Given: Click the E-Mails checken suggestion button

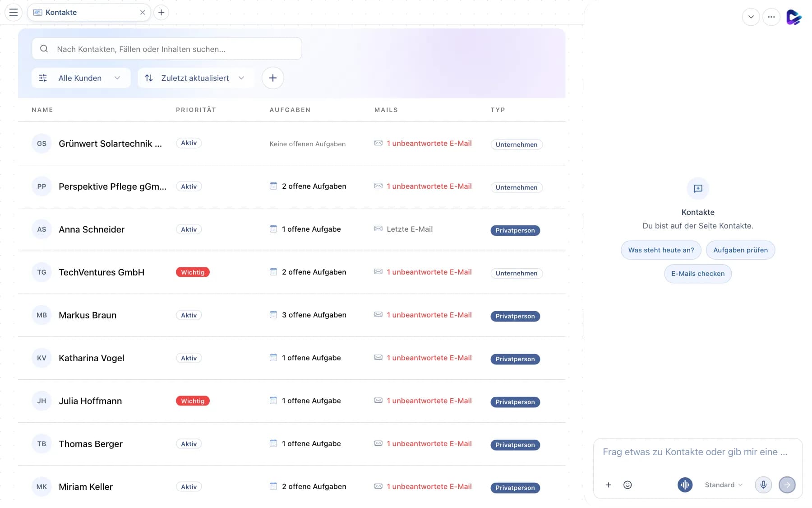Looking at the screenshot, I should (x=698, y=273).
